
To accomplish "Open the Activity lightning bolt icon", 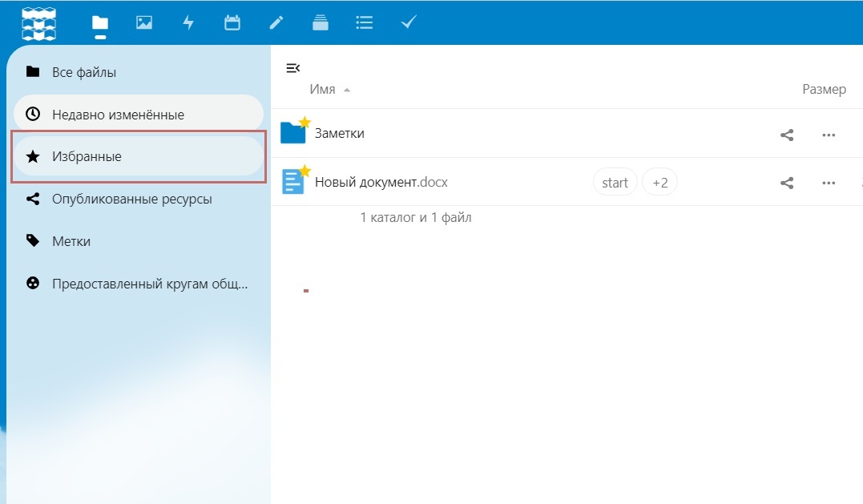I will point(188,22).
